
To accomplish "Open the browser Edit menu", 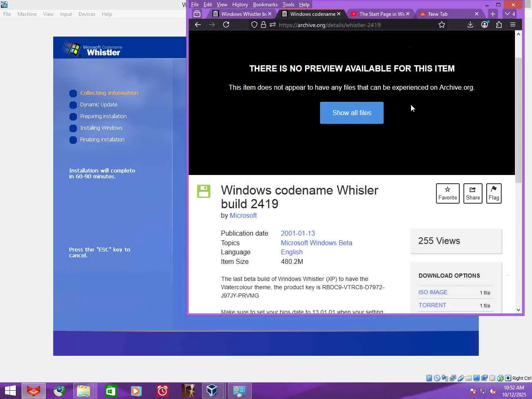I will tap(208, 5).
